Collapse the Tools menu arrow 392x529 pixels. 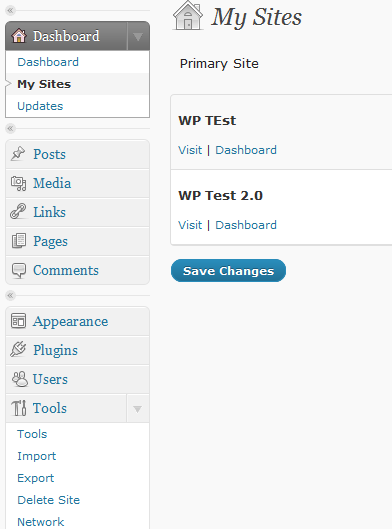pos(137,409)
